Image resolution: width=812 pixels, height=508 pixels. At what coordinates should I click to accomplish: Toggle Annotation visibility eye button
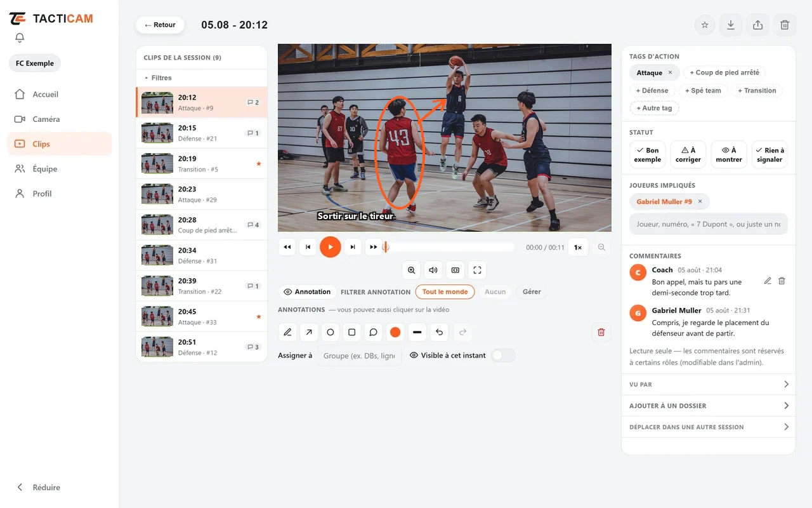307,292
